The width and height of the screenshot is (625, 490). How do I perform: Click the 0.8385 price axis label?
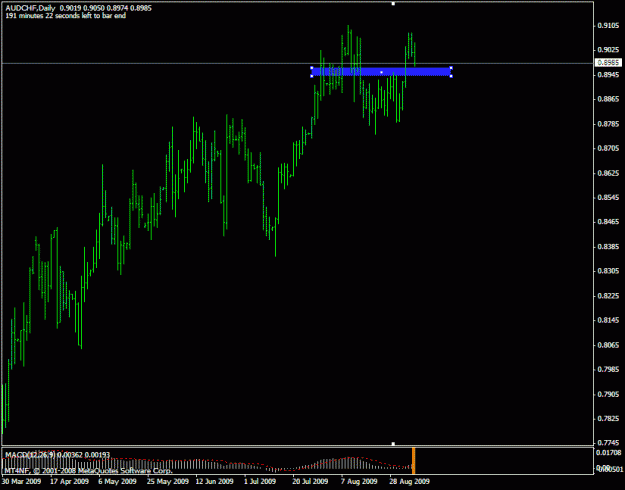tap(608, 246)
